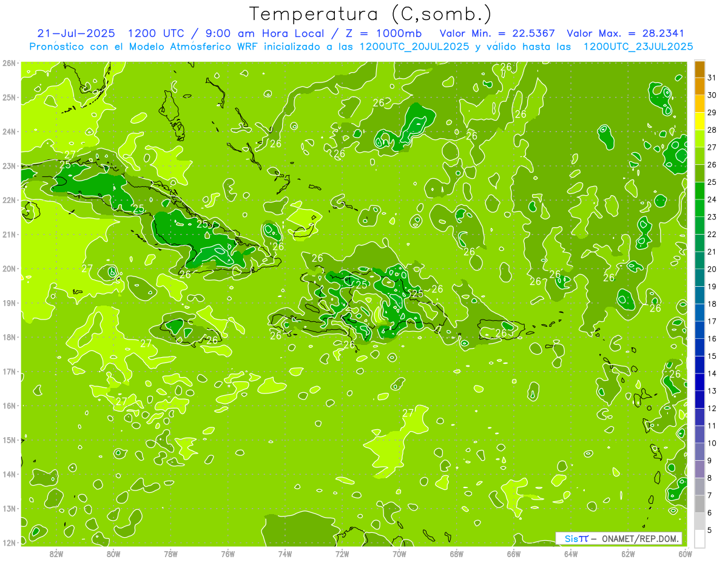Click the 82W longitude axis label

click(56, 553)
